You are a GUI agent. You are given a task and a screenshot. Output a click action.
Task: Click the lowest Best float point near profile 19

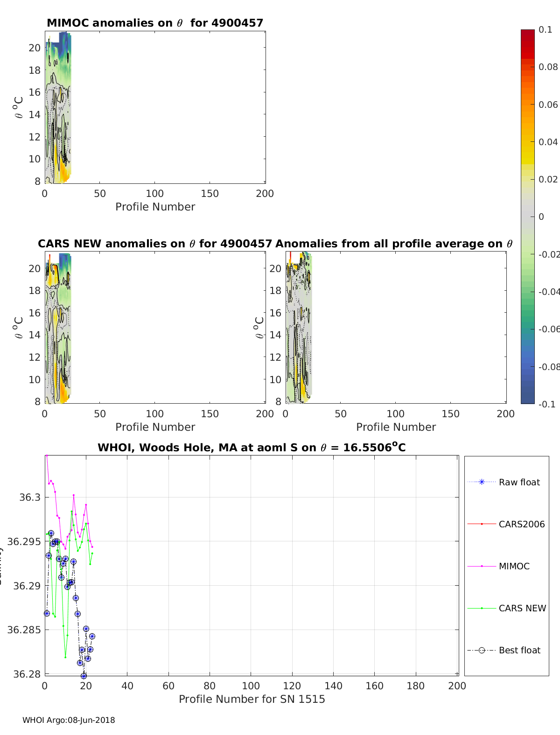coord(84,676)
